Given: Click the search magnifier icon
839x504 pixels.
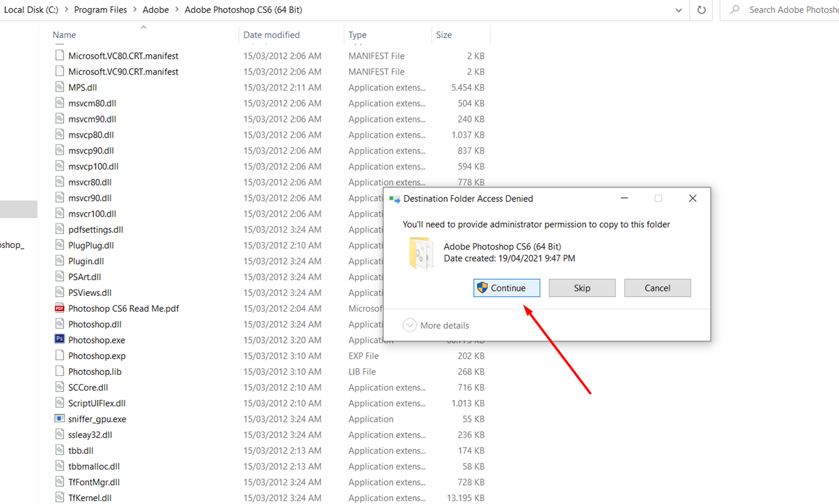Looking at the screenshot, I should 735,10.
